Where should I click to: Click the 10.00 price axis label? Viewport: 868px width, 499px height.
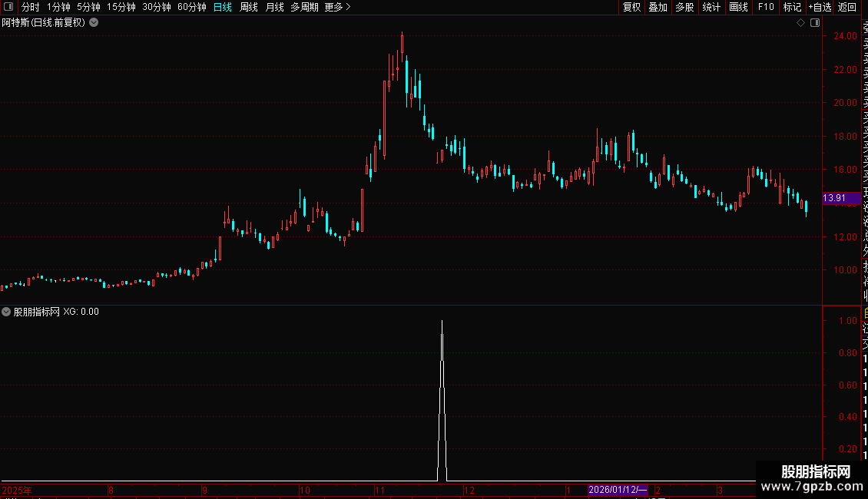pos(845,270)
